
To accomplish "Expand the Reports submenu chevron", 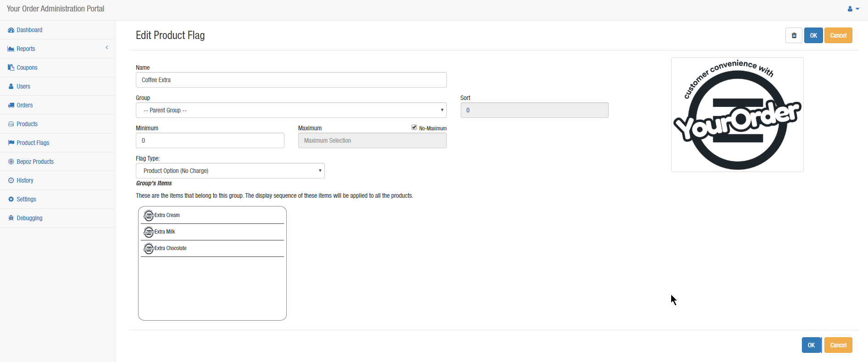I will coord(107,48).
